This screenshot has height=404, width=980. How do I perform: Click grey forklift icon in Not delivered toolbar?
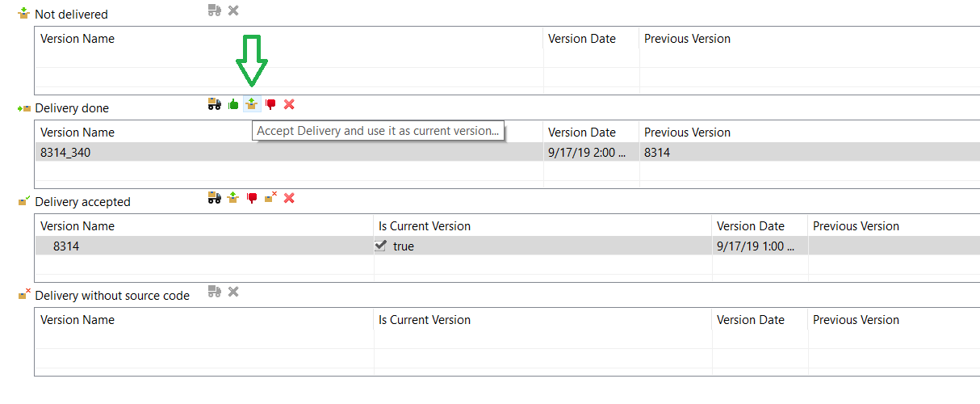click(x=214, y=10)
